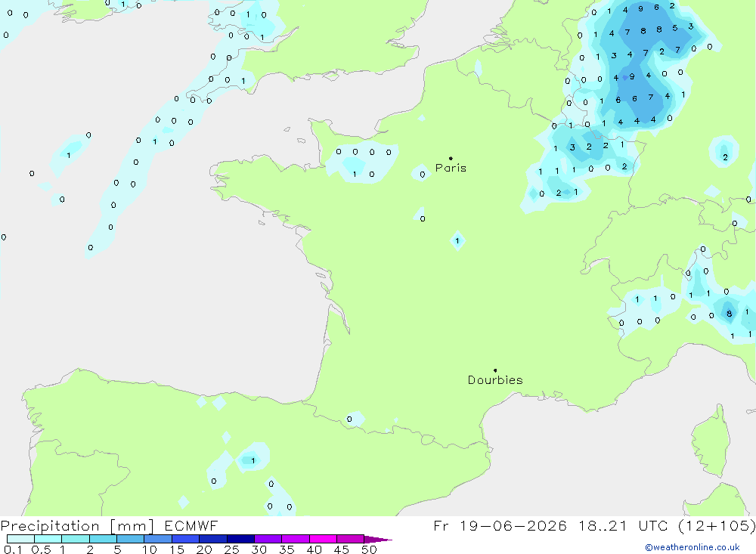Click the 40–45 mm magenta legend swatch

coord(323,539)
